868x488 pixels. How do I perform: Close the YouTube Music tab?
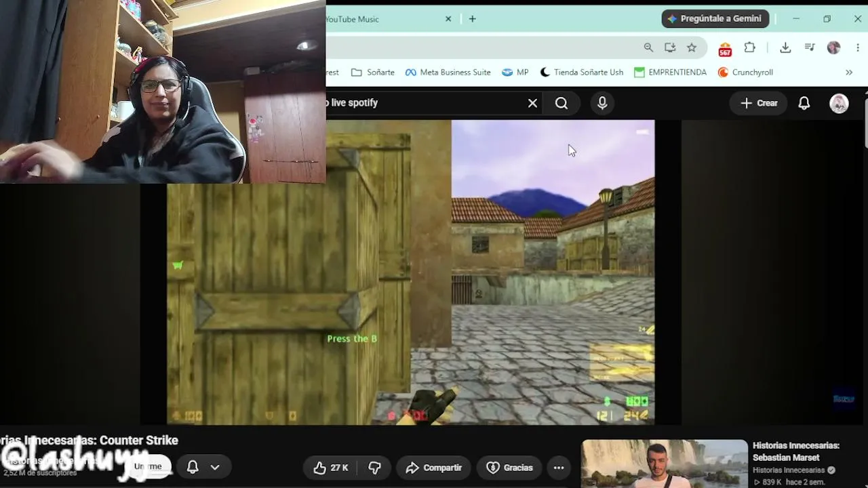(x=448, y=19)
